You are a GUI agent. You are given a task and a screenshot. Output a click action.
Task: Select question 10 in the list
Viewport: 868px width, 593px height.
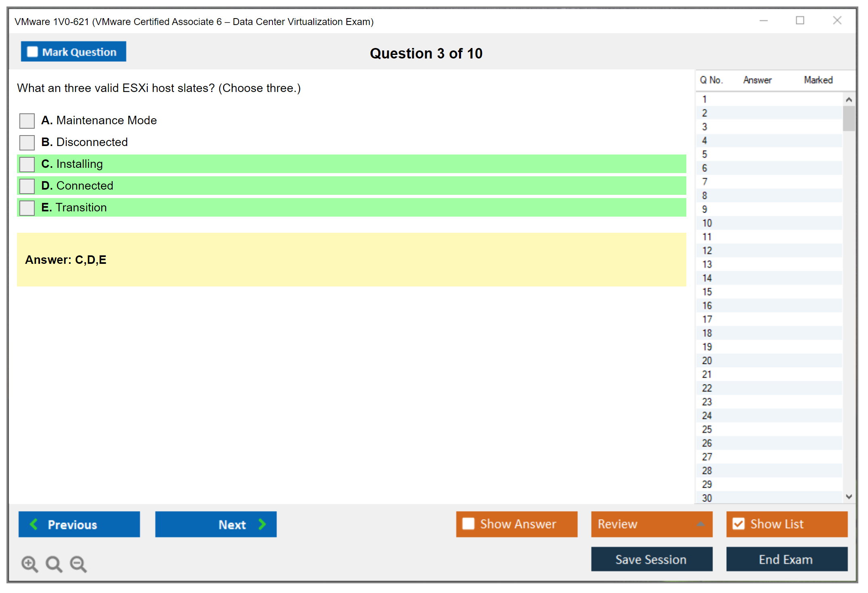pos(707,223)
